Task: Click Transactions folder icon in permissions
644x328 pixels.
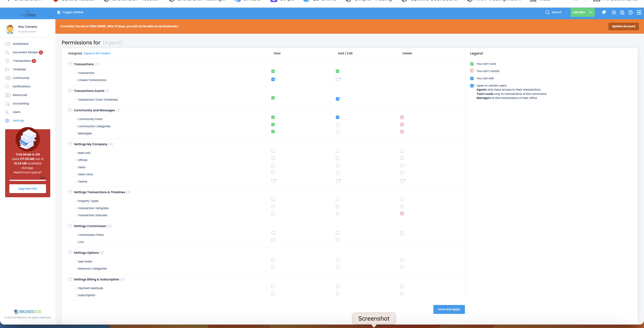Action: (70, 64)
